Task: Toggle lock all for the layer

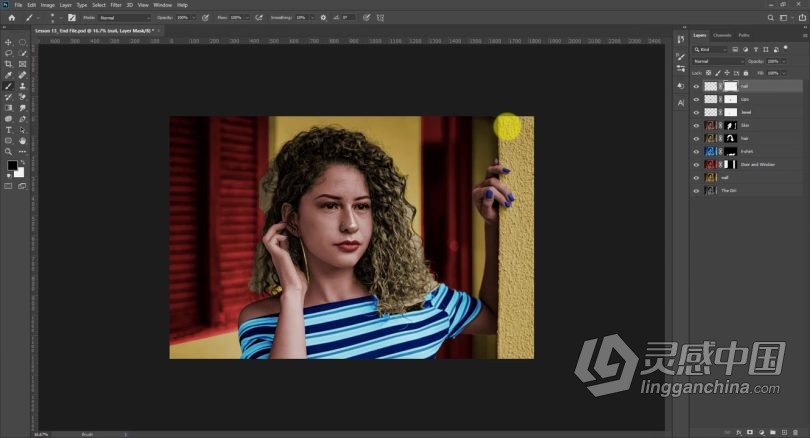Action: 745,73
